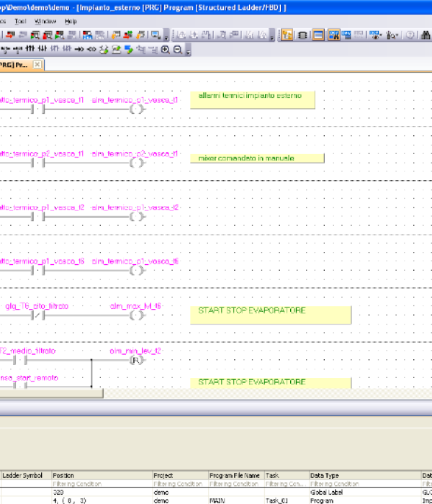Toggle the highlighted Output window icon
This screenshot has width=432, height=504.
318,35
